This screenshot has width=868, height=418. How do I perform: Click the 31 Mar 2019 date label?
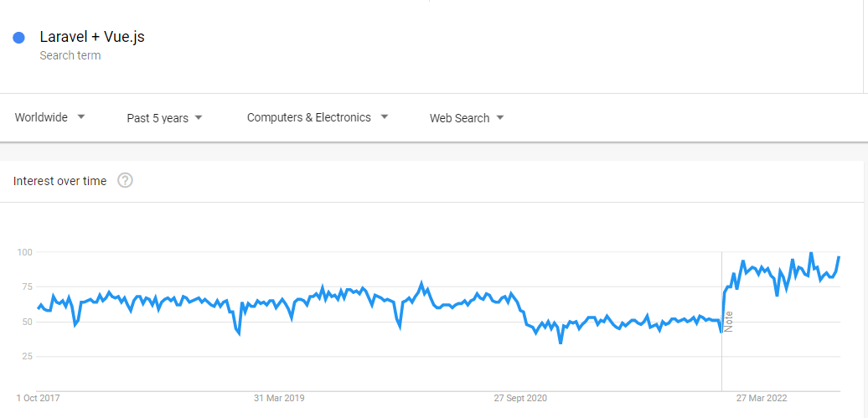tap(279, 398)
